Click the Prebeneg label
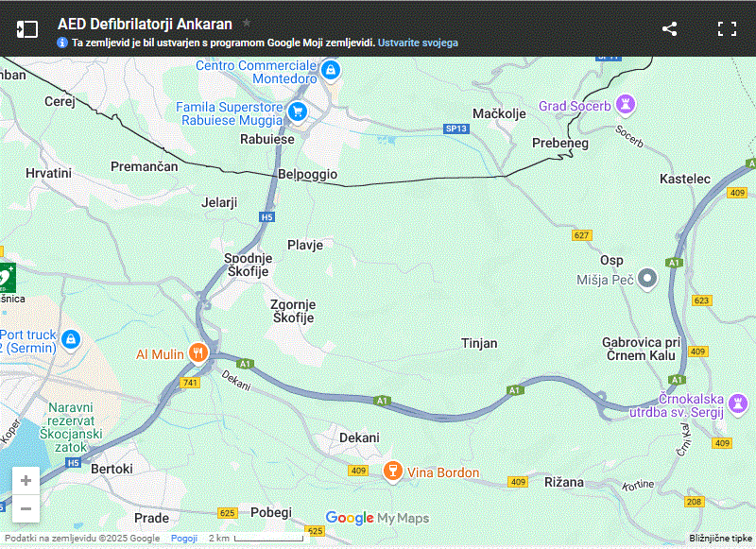Screen dimensions: 756x549 (560, 143)
